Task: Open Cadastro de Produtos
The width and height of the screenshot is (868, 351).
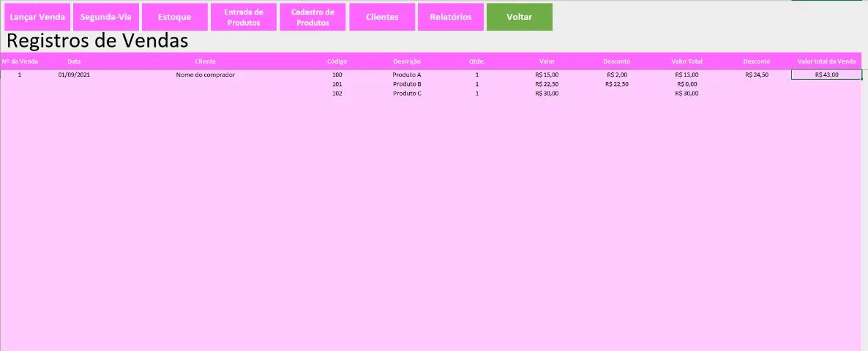Action: tap(313, 17)
